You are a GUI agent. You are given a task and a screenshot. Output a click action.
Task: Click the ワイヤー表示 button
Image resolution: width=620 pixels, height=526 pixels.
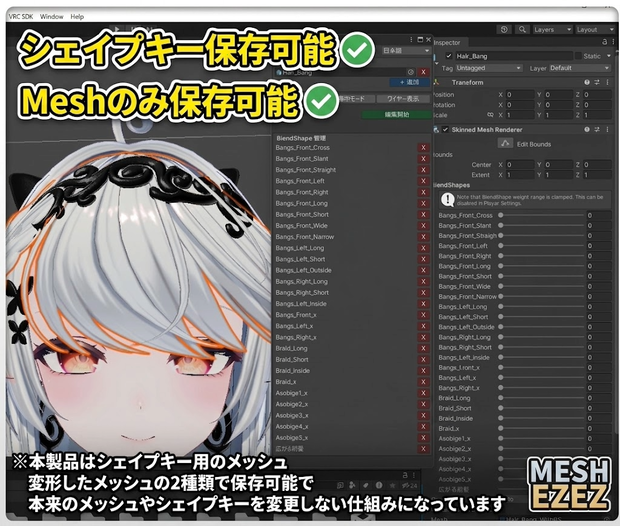pyautogui.click(x=403, y=98)
